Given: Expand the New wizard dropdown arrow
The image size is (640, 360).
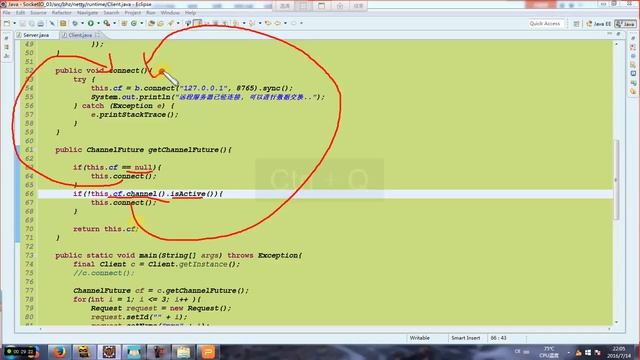Looking at the screenshot, I should click(x=15, y=23).
